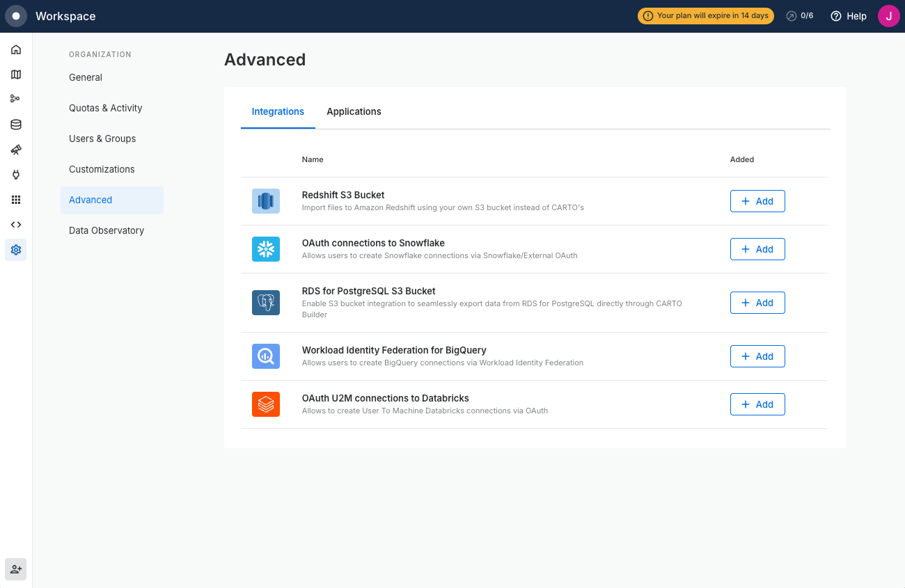Add Workload Identity Federation for BigQuery
Image resolution: width=905 pixels, height=588 pixels.
pos(757,356)
